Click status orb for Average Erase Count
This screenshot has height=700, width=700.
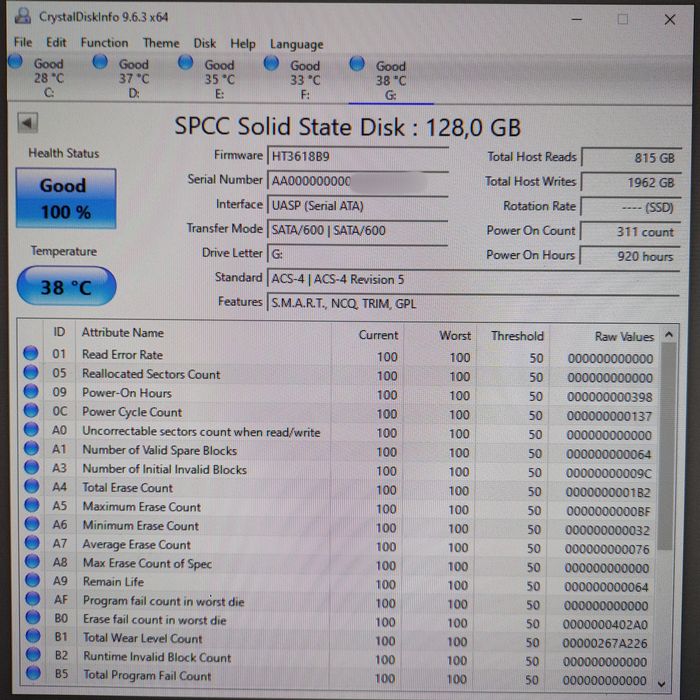[x=32, y=542]
